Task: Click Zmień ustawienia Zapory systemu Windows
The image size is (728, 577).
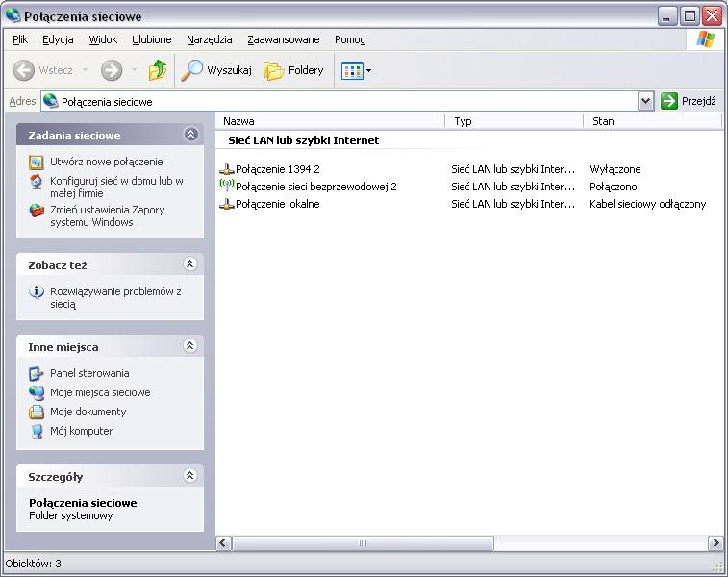Action: coord(108,215)
